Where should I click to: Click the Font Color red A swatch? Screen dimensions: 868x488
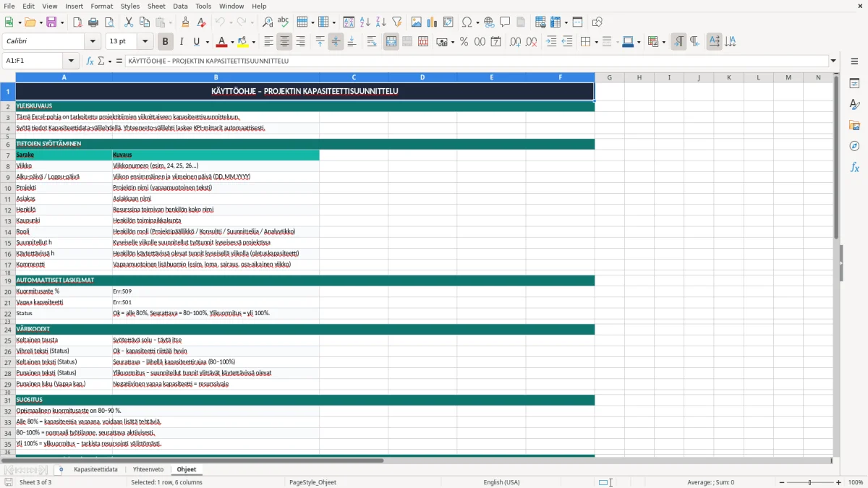tap(223, 42)
